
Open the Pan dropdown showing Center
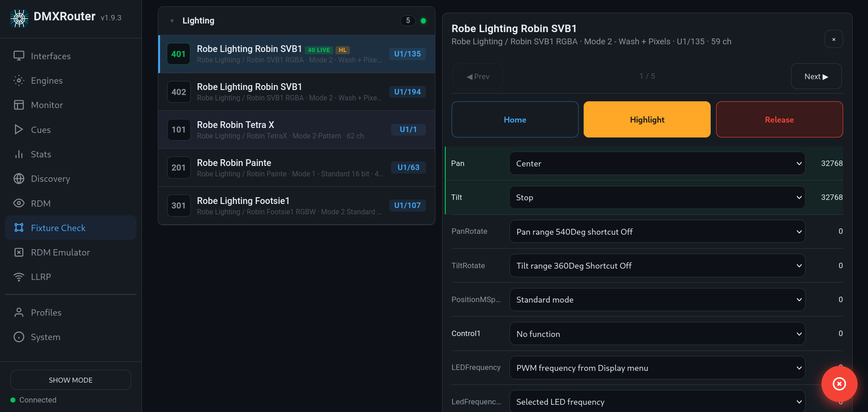657,163
